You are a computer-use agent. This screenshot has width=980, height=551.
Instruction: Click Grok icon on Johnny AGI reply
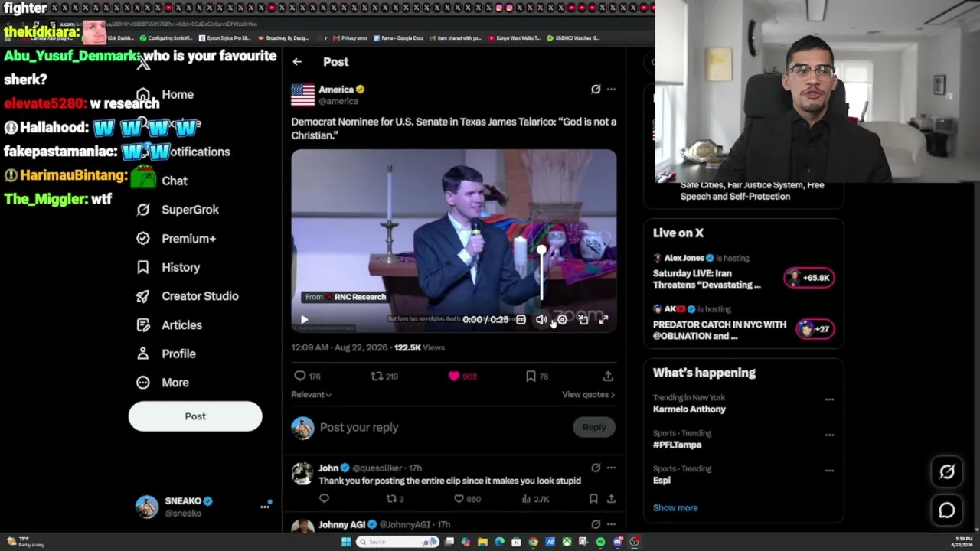(596, 524)
